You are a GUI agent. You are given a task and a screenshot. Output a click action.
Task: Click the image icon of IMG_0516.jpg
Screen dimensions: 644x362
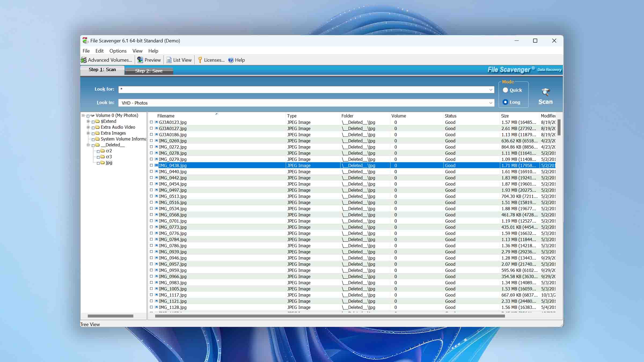156,202
